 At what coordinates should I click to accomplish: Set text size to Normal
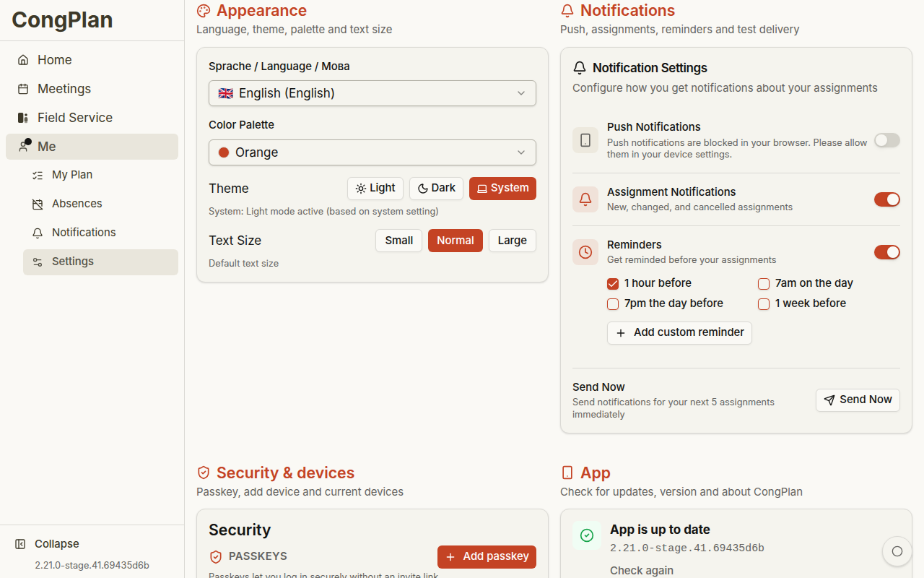[455, 241]
